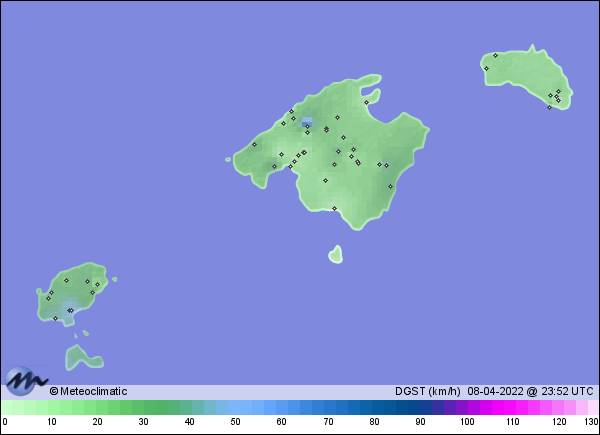The image size is (600, 435).
Task: Click the light blue legend segment above 50
Action: (x=235, y=407)
